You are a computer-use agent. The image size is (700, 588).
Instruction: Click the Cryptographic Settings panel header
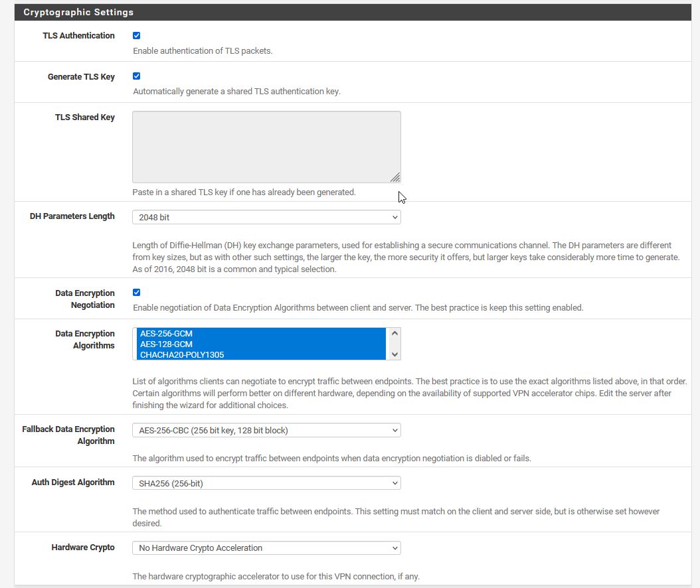[78, 12]
